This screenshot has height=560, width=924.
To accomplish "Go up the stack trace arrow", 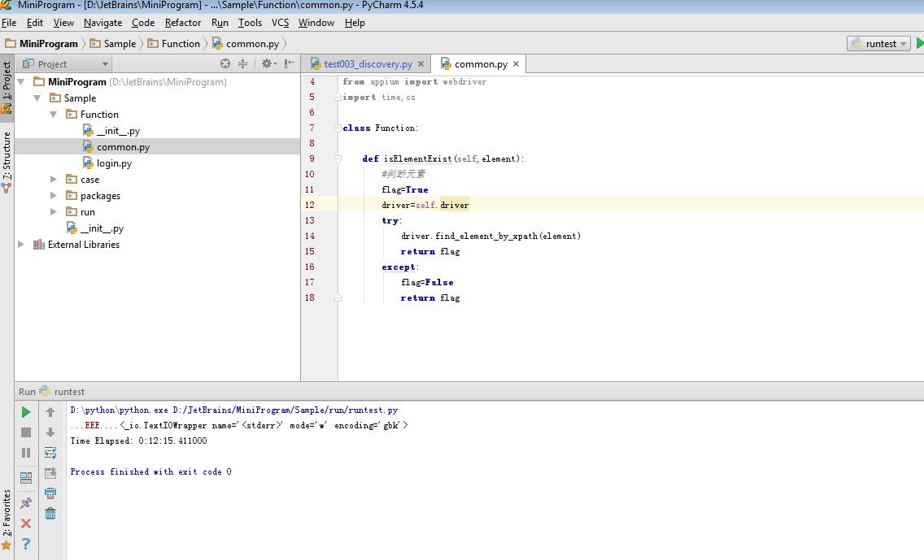I will [x=50, y=412].
